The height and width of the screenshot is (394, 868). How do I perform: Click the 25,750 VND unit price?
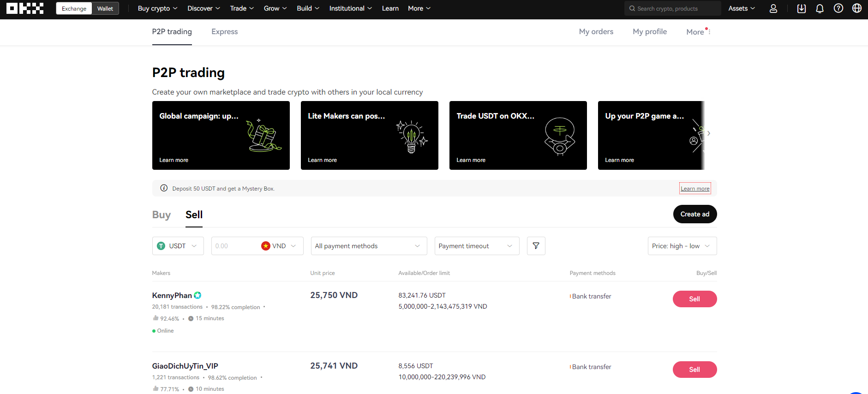pyautogui.click(x=334, y=295)
